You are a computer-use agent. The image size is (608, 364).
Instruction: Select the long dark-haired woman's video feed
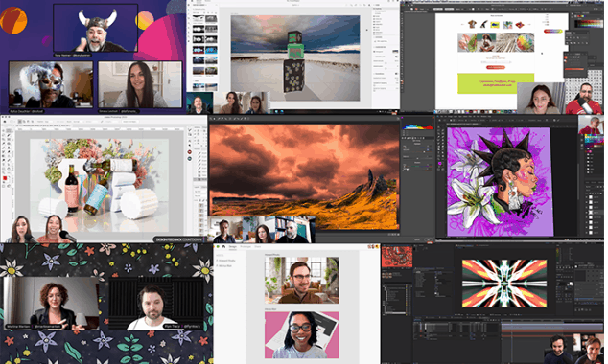pos(140,84)
